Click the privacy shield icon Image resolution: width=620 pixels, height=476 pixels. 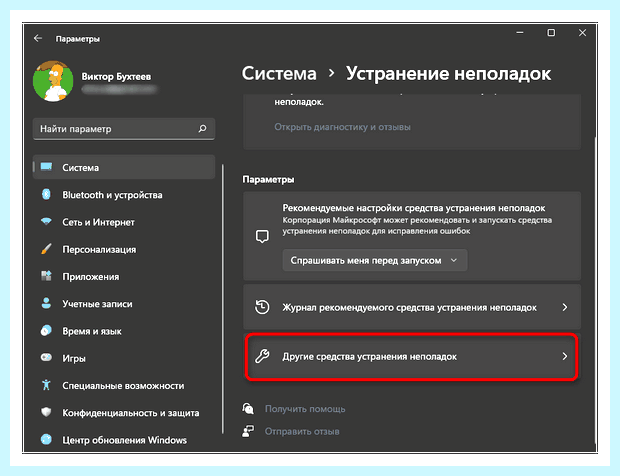click(x=46, y=412)
